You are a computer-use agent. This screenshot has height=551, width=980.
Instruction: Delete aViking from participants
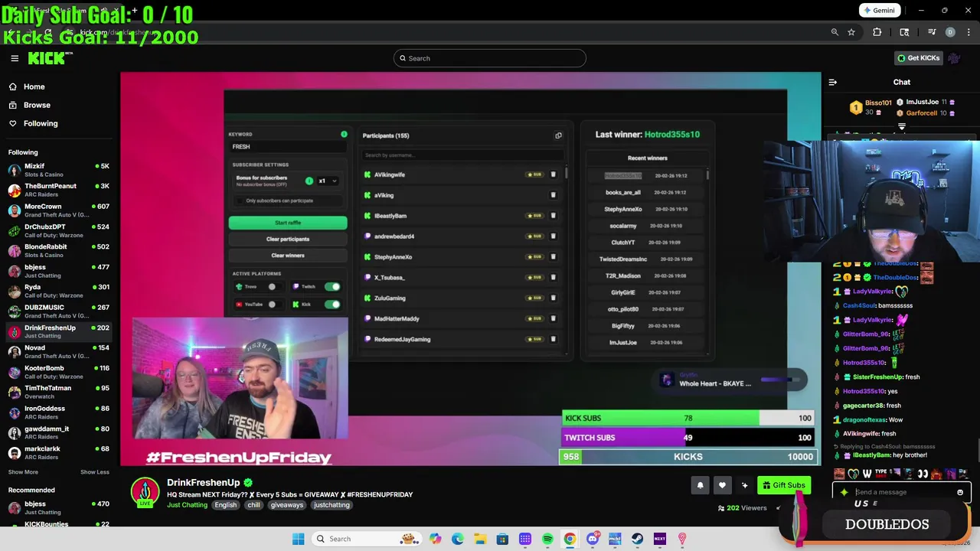pyautogui.click(x=554, y=195)
